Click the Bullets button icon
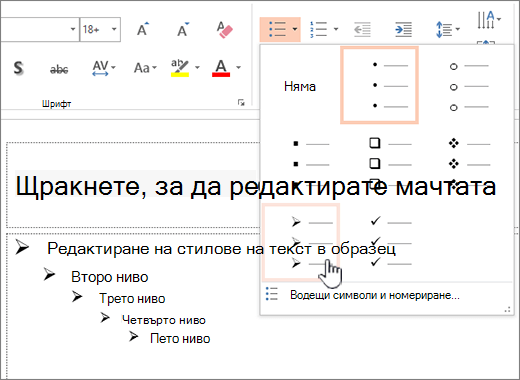This screenshot has width=520, height=380. coord(277,29)
